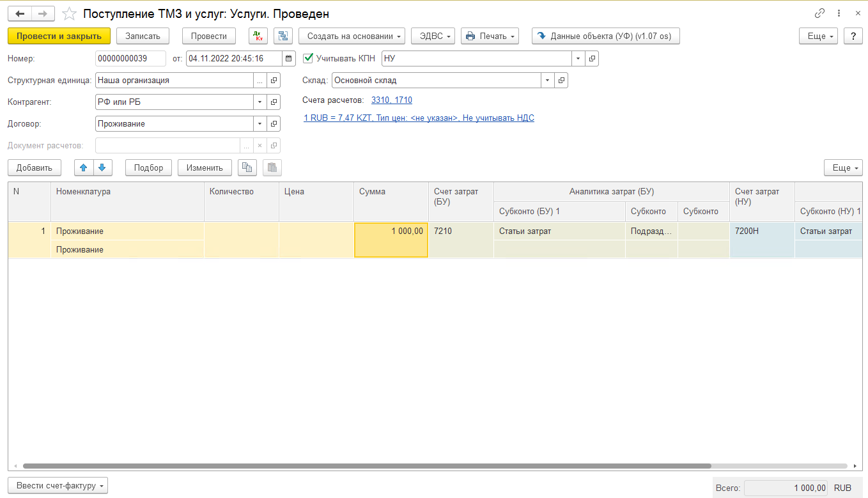Open calendar picker for date field
Viewport: 868px width, 498px height.
click(x=289, y=58)
